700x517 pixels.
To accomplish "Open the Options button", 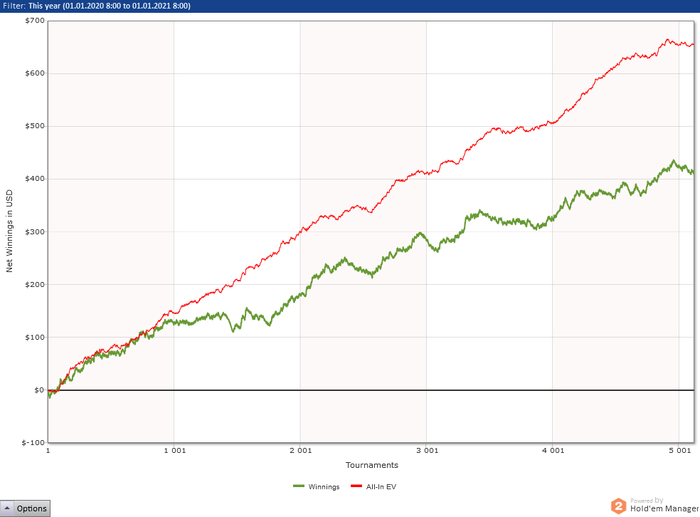I will pos(25,508).
